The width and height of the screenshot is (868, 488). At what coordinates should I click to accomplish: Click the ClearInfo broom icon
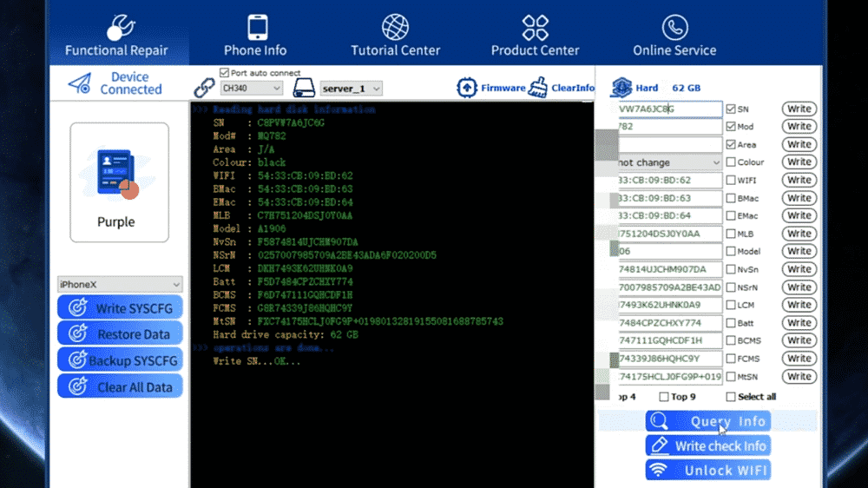point(539,88)
